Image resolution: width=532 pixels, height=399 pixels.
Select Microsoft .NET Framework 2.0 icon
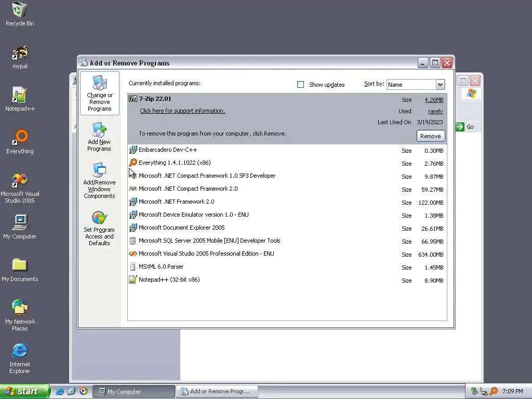[x=132, y=202]
